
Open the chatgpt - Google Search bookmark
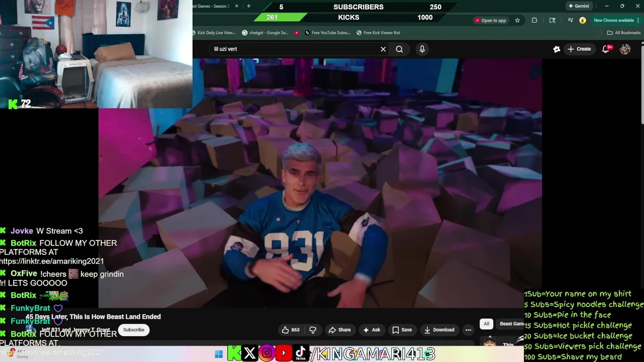(x=265, y=33)
